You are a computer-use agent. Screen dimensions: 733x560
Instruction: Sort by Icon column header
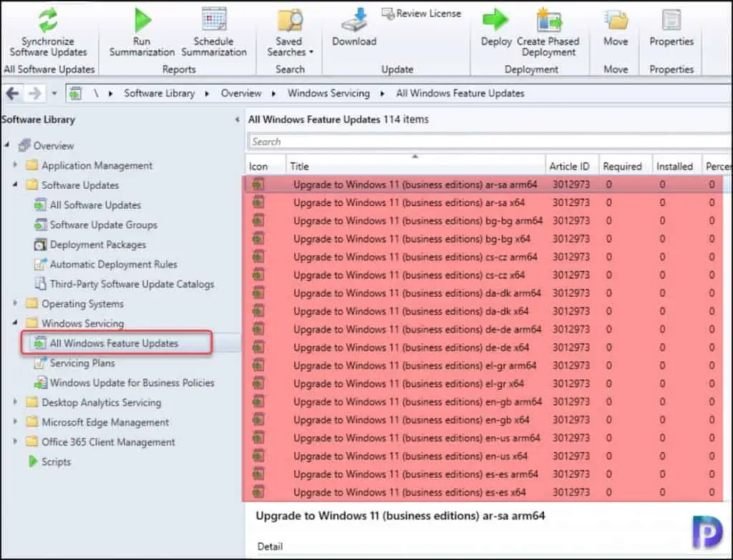coord(265,166)
